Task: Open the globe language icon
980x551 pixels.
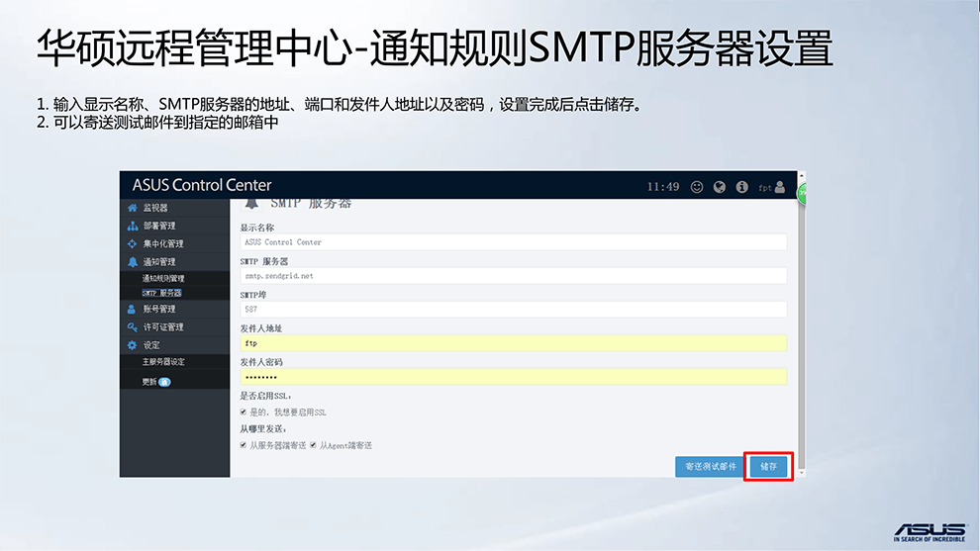Action: pos(720,186)
